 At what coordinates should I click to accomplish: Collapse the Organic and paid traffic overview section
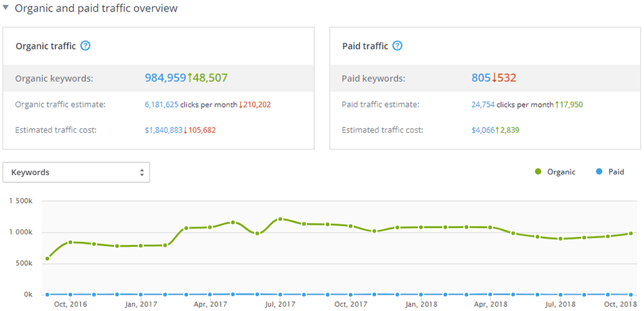point(6,8)
